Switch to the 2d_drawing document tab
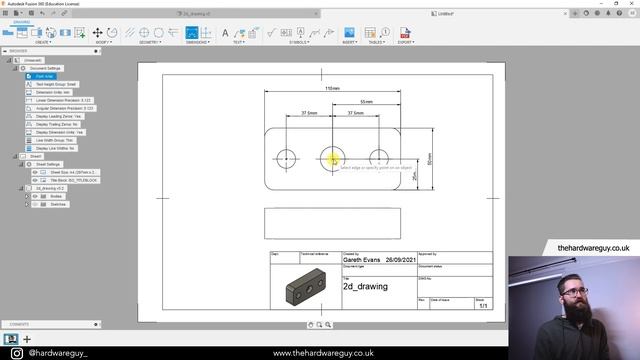The width and height of the screenshot is (640, 360). click(x=196, y=13)
